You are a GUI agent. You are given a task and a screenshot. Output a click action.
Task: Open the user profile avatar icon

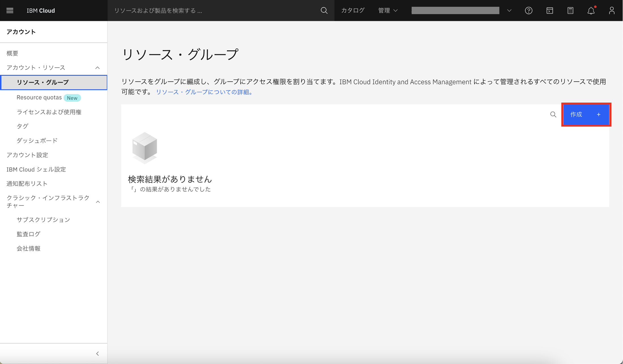[x=612, y=10]
